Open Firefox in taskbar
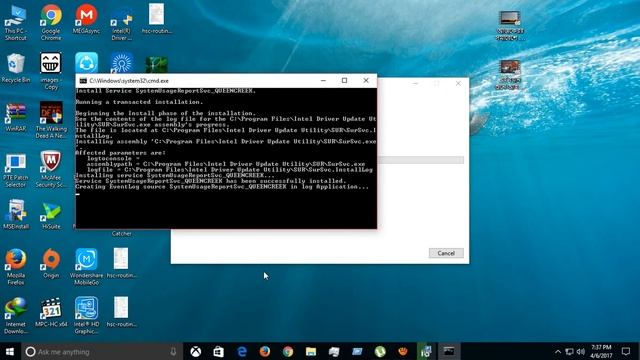Screen dimensions: 640x360 pyautogui.click(x=264, y=351)
